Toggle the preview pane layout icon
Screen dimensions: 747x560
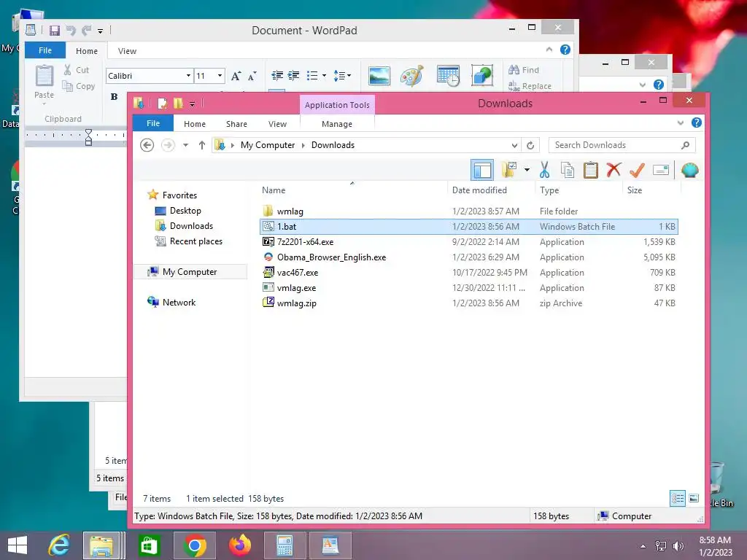point(481,170)
